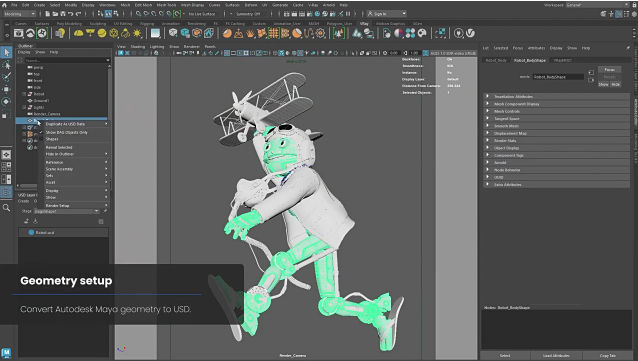The width and height of the screenshot is (638, 361).
Task: Click the new scene icon on status line
Action: tap(48, 14)
